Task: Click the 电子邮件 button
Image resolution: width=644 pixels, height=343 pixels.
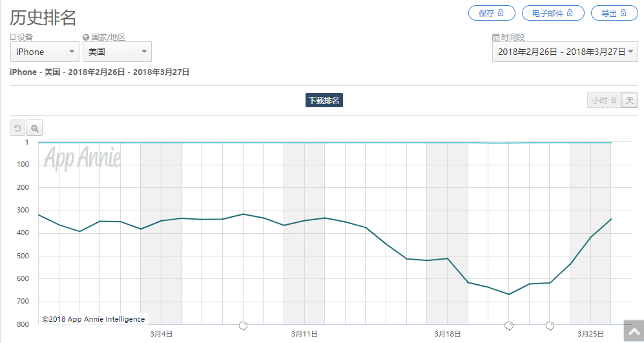Action: (553, 13)
